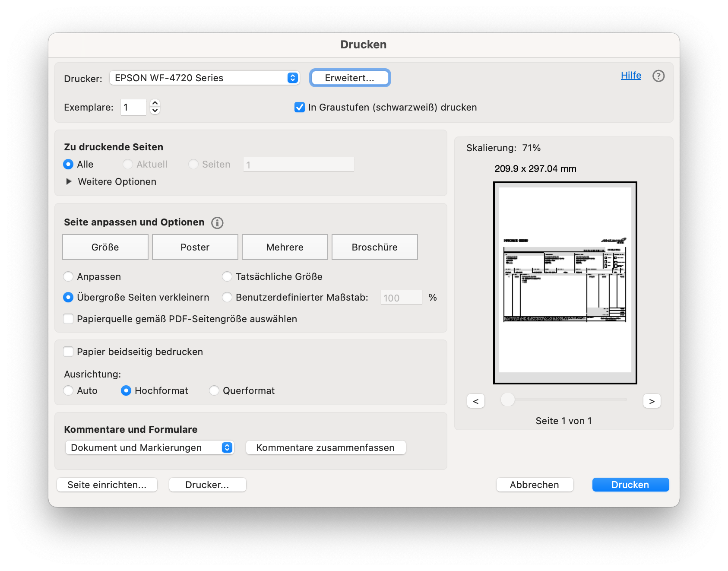Click the circled question mark help icon
The image size is (728, 571).
tap(658, 76)
